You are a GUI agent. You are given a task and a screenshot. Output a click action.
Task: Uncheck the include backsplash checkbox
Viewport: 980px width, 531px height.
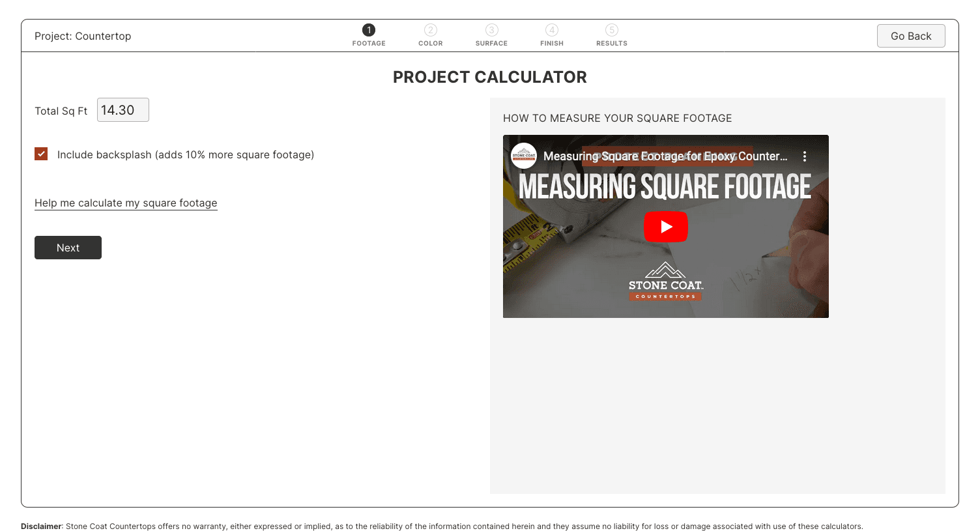(x=41, y=154)
